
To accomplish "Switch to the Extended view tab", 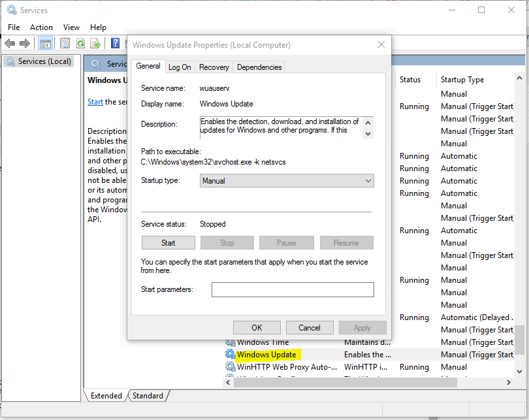I will point(106,395).
